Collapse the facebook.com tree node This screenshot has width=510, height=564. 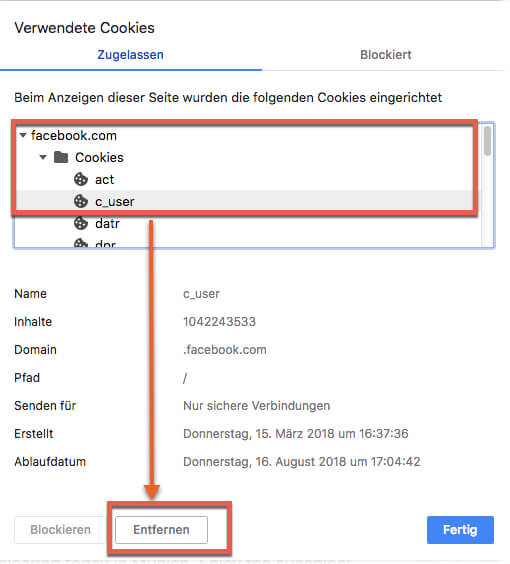23,136
